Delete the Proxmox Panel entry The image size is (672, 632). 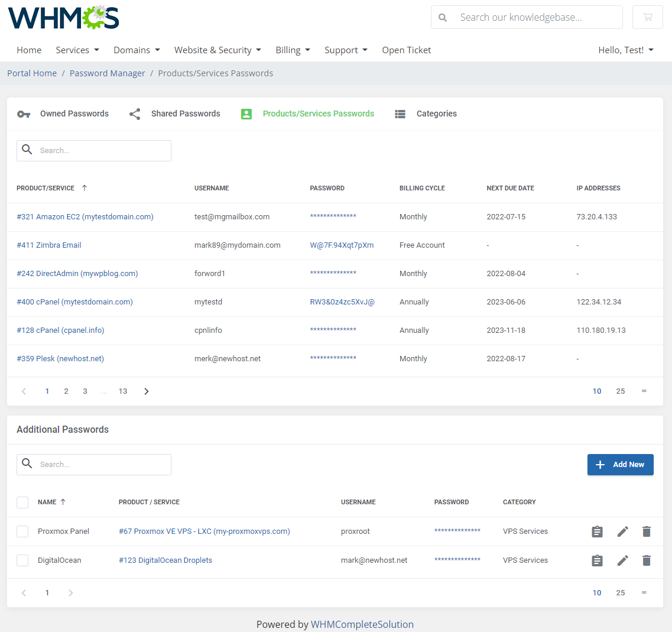click(x=647, y=531)
